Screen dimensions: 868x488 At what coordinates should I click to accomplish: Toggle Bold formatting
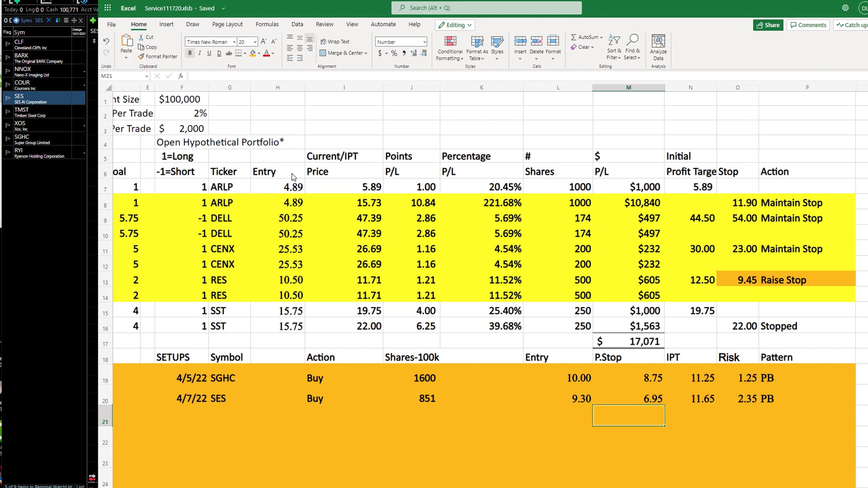point(190,53)
